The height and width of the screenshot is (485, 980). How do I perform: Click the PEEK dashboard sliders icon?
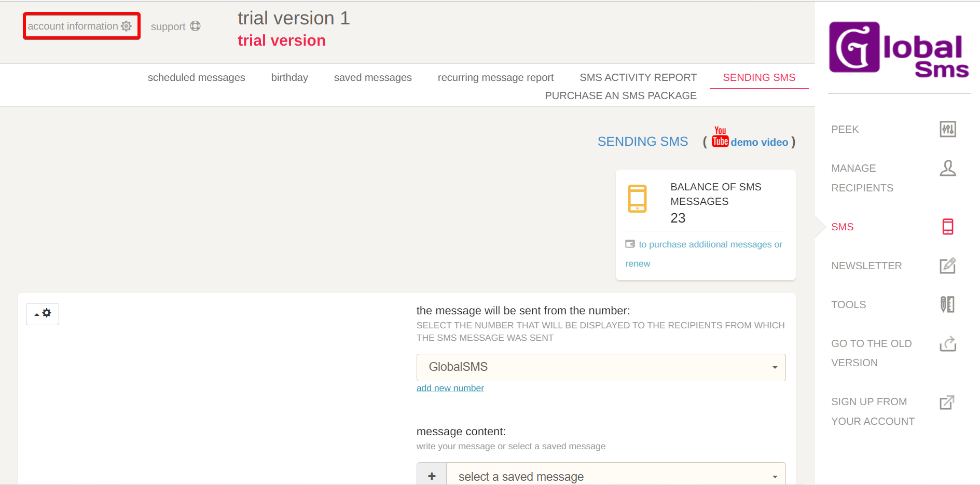pos(947,129)
